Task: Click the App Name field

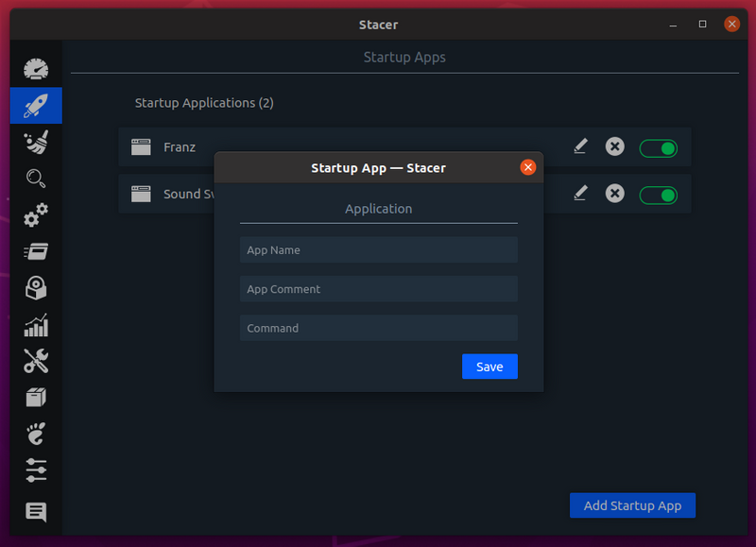Action: click(379, 249)
